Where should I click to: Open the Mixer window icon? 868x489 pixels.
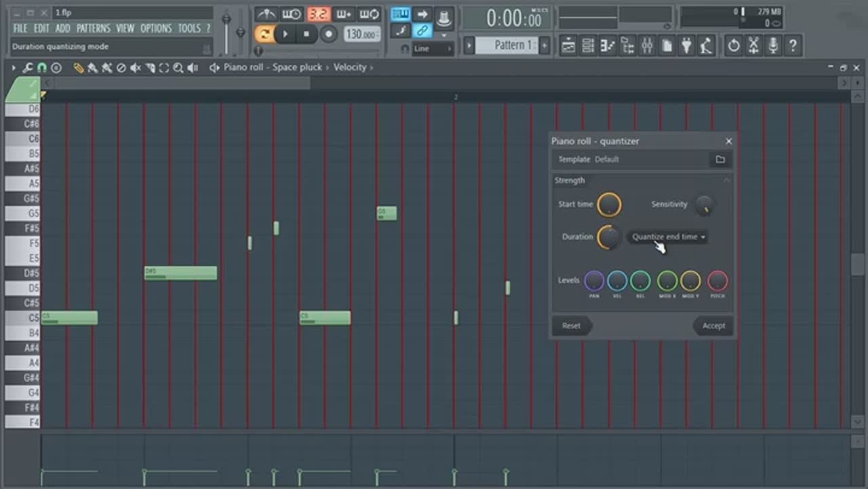(x=647, y=45)
